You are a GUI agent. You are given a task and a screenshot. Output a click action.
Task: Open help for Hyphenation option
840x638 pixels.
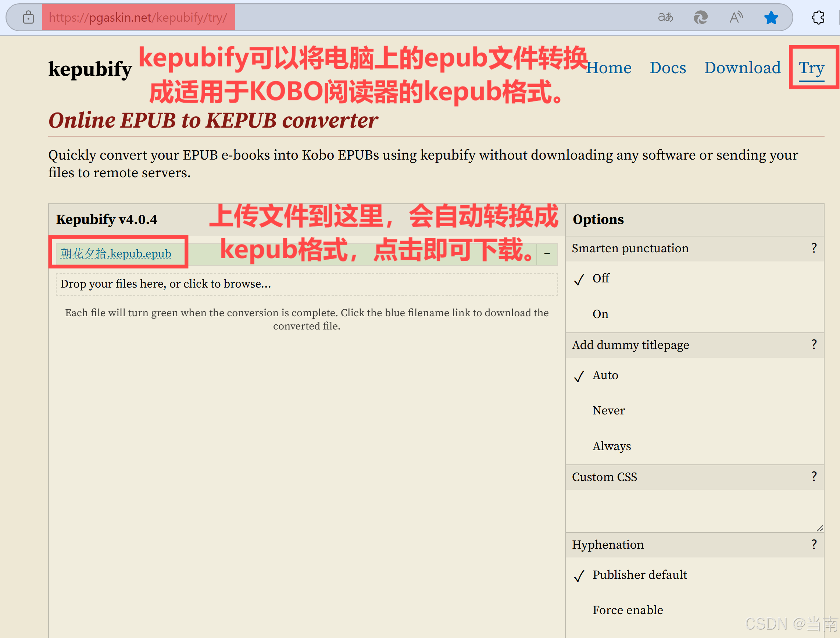tap(814, 544)
